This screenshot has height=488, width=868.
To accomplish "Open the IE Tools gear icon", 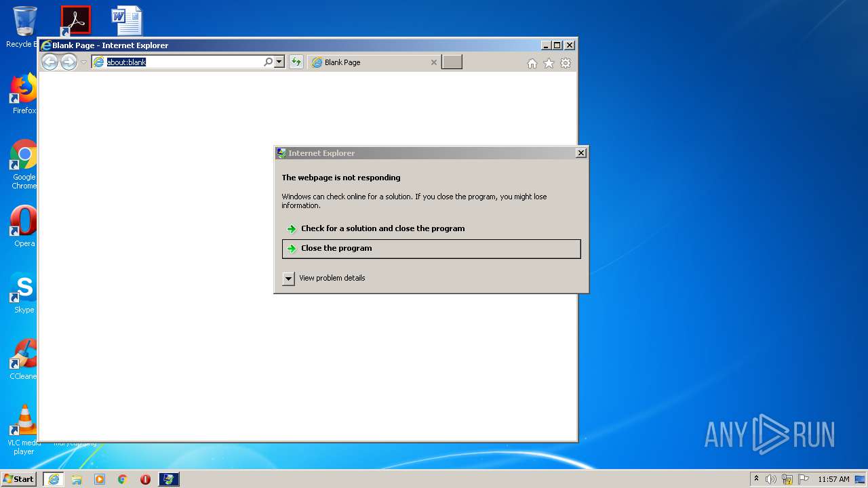I will (x=566, y=63).
